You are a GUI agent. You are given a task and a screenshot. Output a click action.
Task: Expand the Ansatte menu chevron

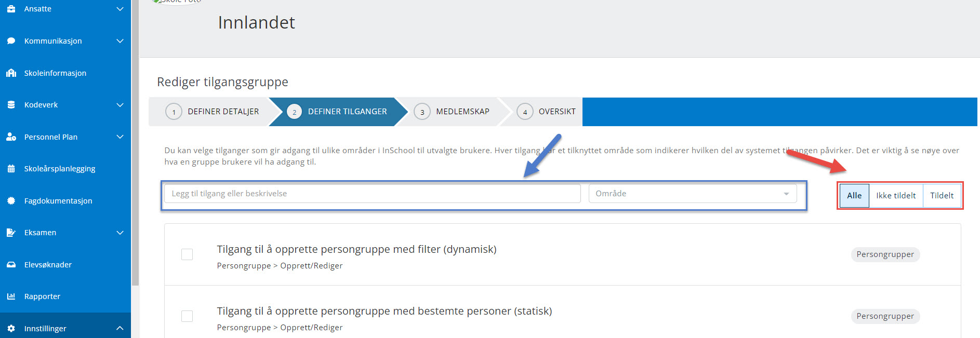coord(120,9)
